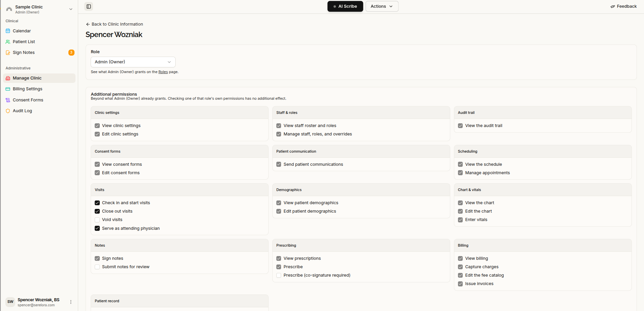The image size is (644, 311).
Task: Open the Audit Log page
Action: point(39,111)
